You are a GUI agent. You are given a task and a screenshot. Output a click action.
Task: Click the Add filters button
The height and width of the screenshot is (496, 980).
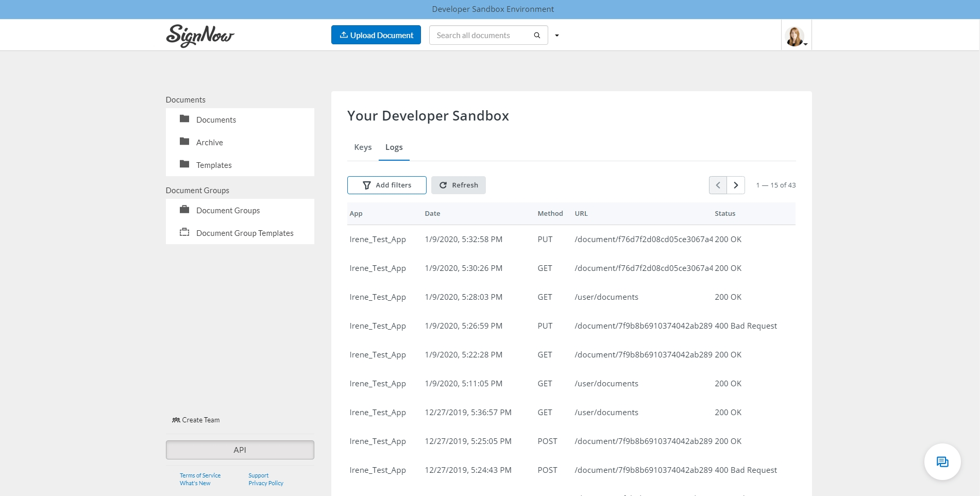coord(387,185)
